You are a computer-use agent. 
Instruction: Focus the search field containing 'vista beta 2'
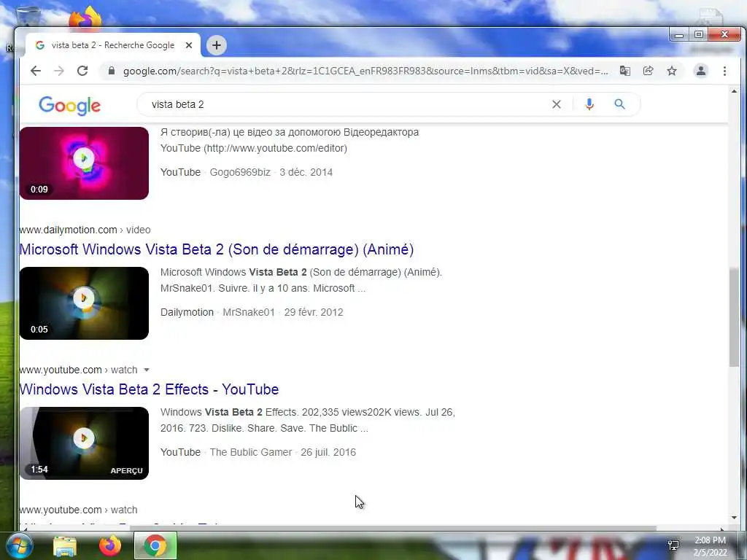tap(348, 104)
